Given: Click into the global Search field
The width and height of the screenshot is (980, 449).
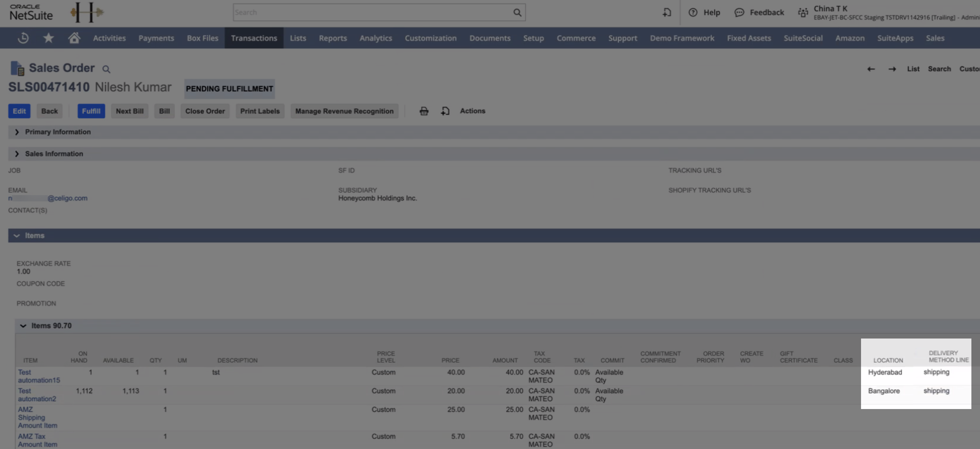Looking at the screenshot, I should pyautogui.click(x=373, y=13).
